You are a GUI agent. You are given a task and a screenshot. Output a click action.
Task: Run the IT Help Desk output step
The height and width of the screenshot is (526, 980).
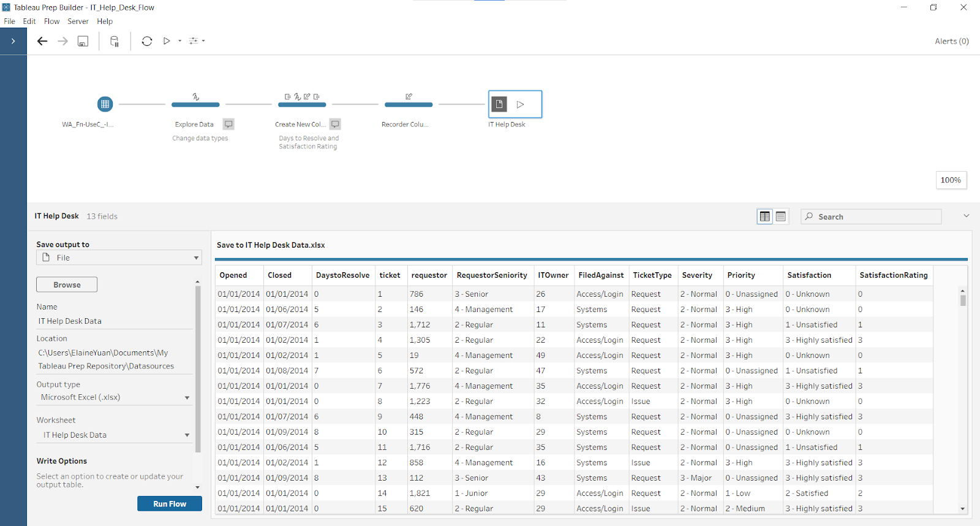tap(520, 104)
